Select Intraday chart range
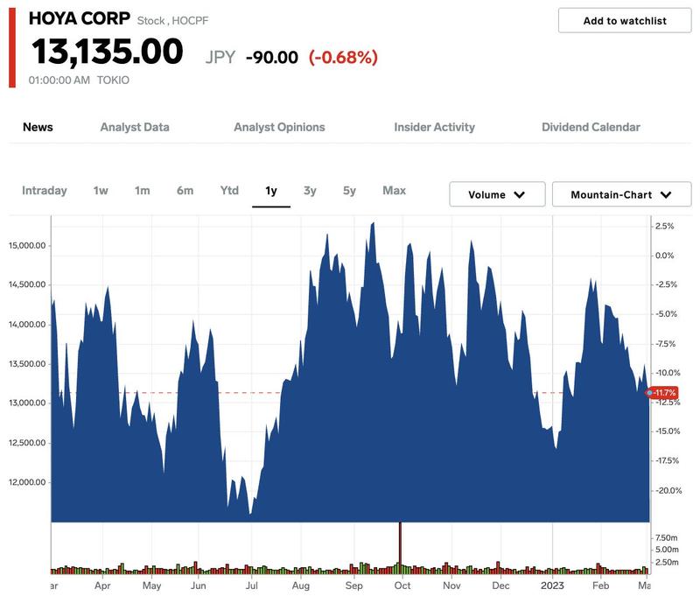This screenshot has width=700, height=610. (45, 191)
